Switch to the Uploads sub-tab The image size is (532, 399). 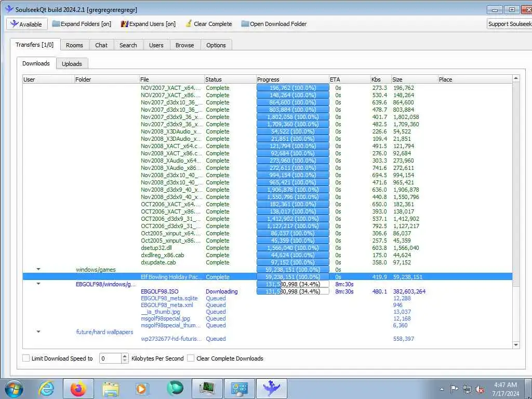[72, 64]
